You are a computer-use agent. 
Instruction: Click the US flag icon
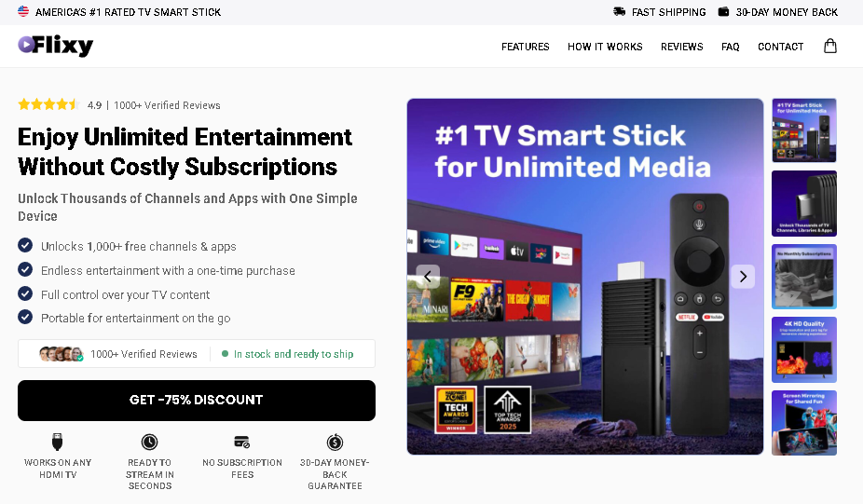pos(23,11)
